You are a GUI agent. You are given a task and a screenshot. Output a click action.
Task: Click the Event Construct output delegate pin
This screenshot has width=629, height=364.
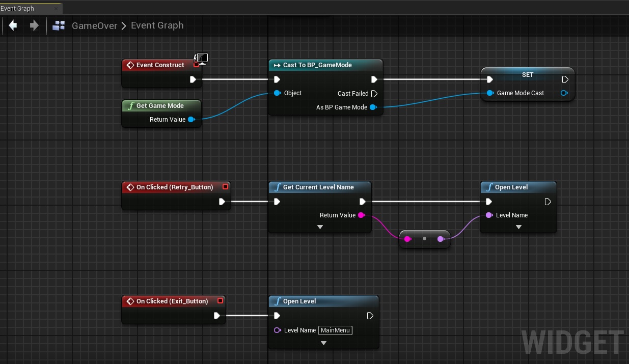[197, 65]
